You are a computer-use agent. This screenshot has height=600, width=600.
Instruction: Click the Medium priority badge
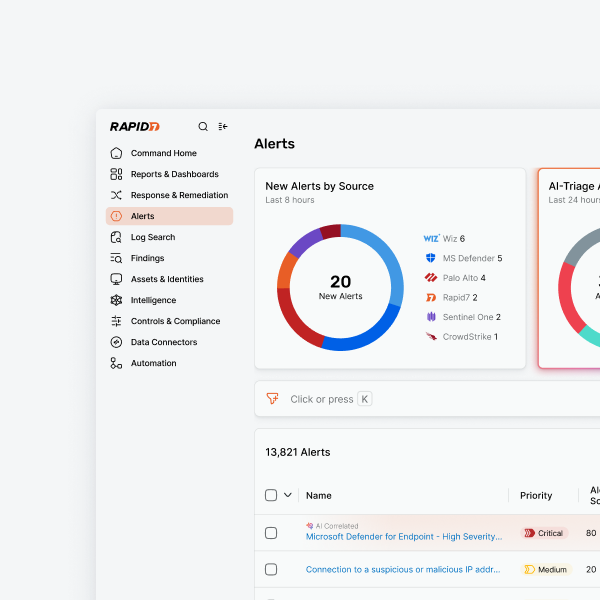(x=546, y=569)
